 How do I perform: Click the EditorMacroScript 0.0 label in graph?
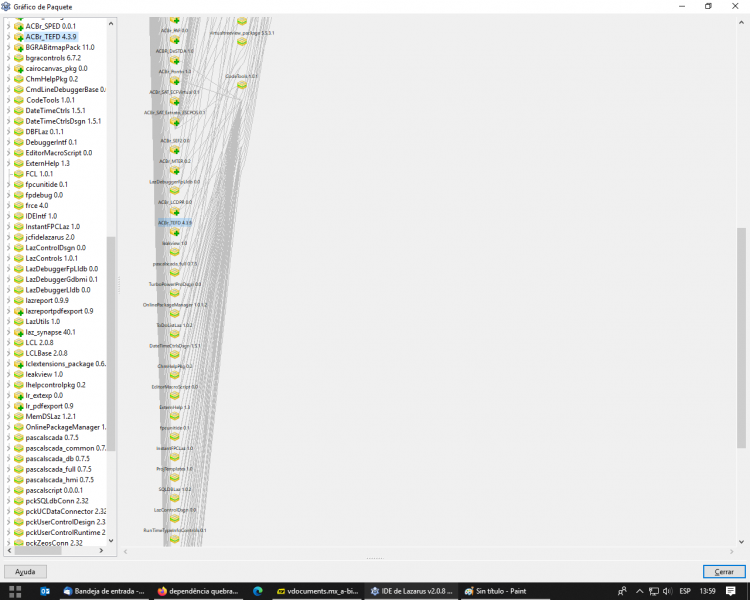tap(175, 387)
